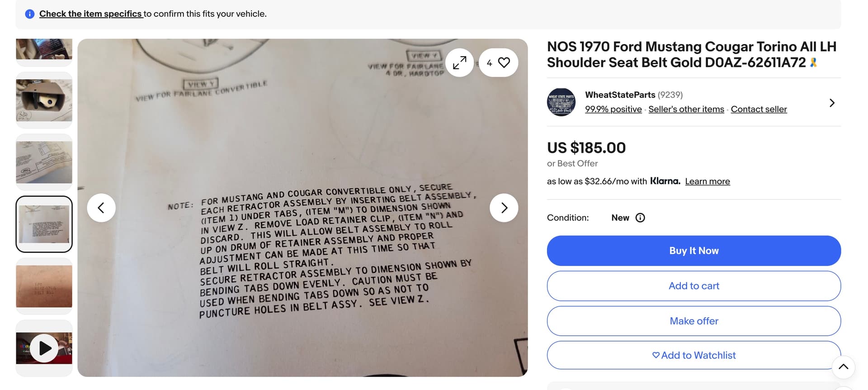Add item to Watchlist
This screenshot has height=390, width=868.
click(x=694, y=355)
